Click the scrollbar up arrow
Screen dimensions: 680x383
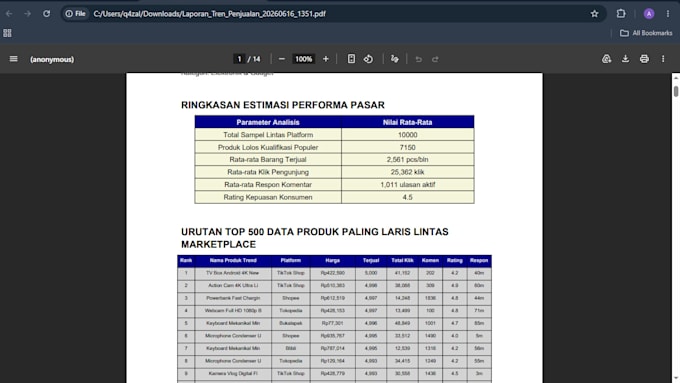(x=676, y=78)
